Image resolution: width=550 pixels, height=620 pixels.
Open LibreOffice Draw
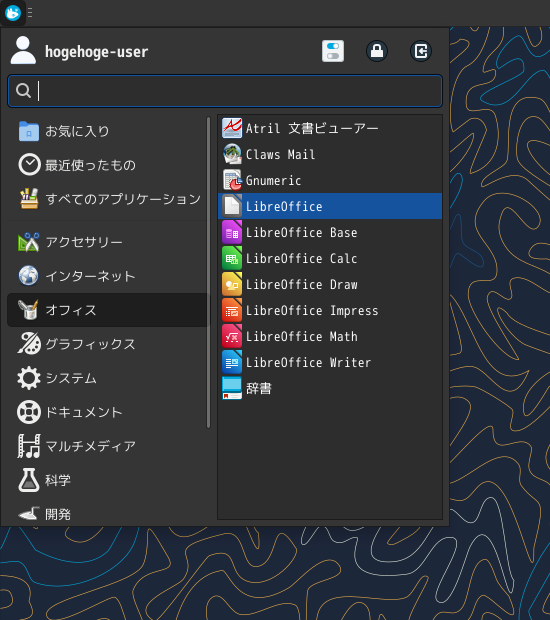(330, 284)
